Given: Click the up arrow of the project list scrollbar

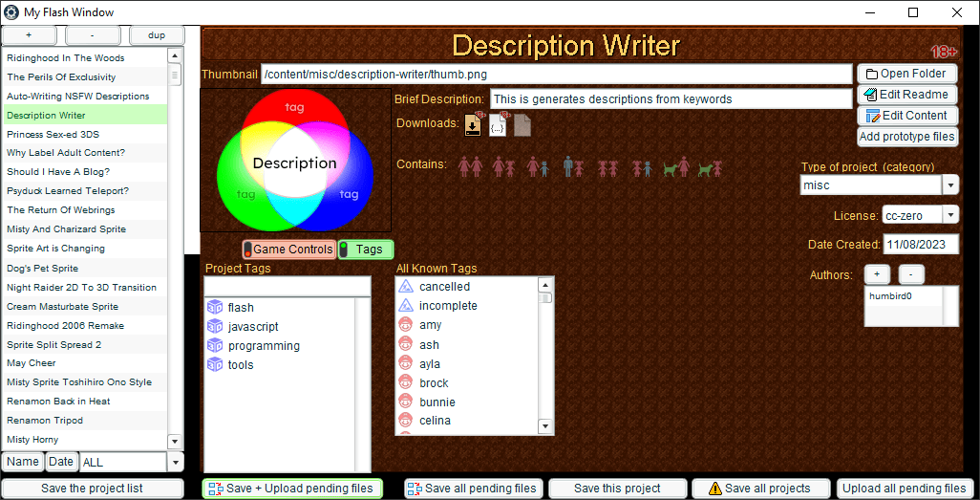Looking at the screenshot, I should click(x=176, y=55).
